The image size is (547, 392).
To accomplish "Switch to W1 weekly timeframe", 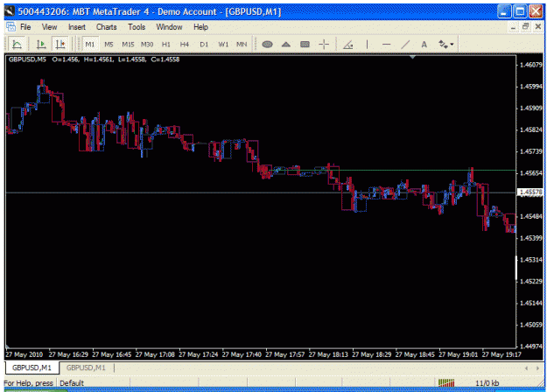I will (x=223, y=45).
